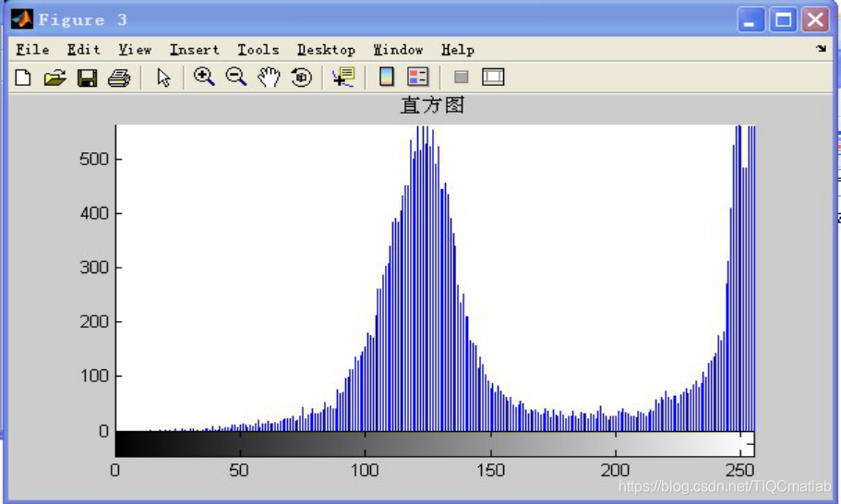Click the y-axis label 500
This screenshot has width=841, height=504.
pyautogui.click(x=94, y=160)
